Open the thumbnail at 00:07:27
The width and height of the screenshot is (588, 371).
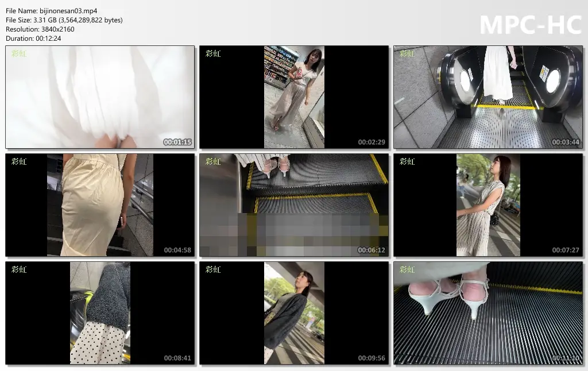pos(488,205)
